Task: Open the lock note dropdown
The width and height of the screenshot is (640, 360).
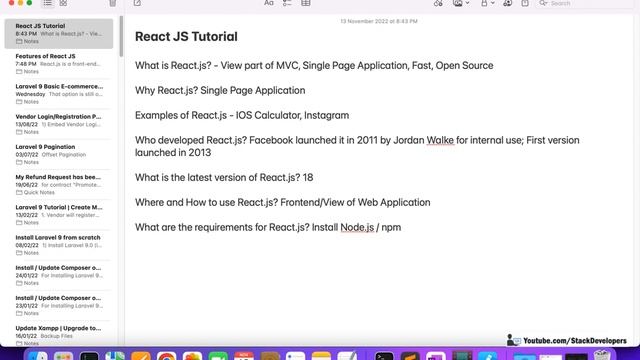Action: click(487, 3)
